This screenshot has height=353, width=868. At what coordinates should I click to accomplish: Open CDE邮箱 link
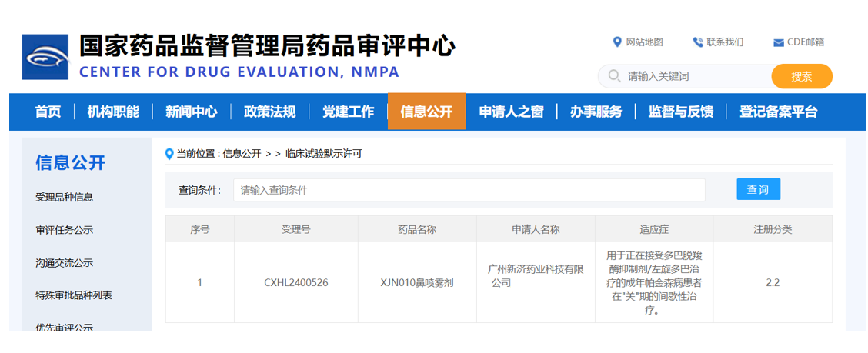[x=806, y=42]
